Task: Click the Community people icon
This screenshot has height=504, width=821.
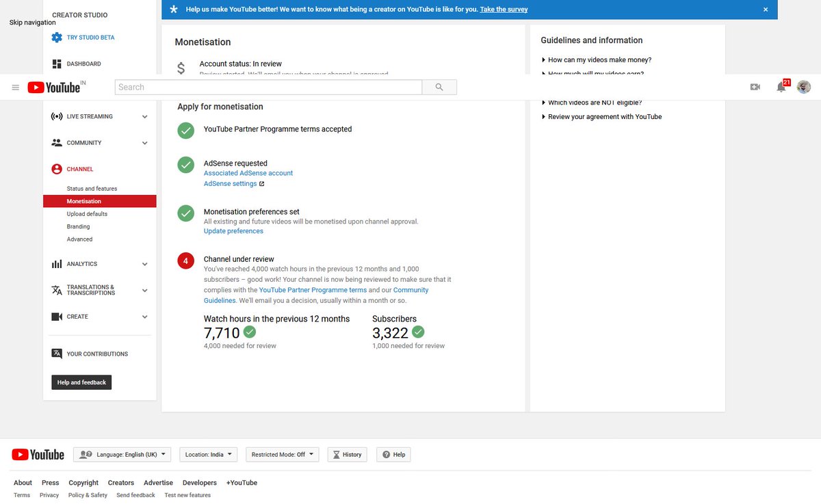Action: tap(57, 143)
